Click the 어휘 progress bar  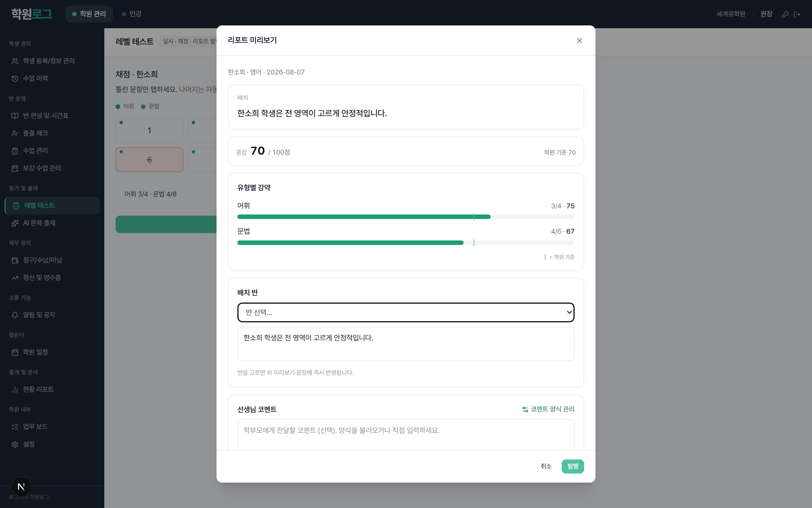pyautogui.click(x=406, y=217)
